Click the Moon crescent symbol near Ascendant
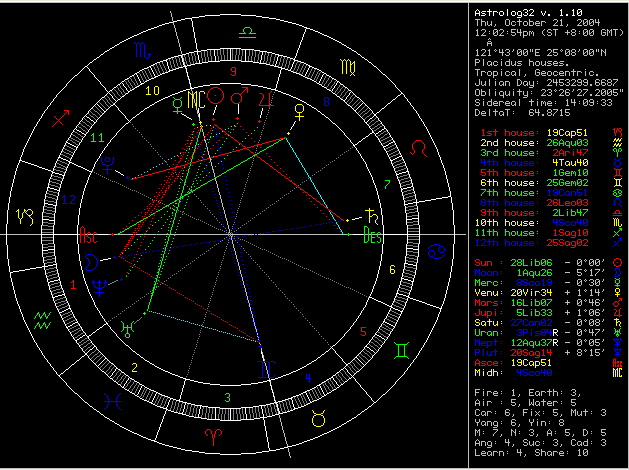 point(92,262)
